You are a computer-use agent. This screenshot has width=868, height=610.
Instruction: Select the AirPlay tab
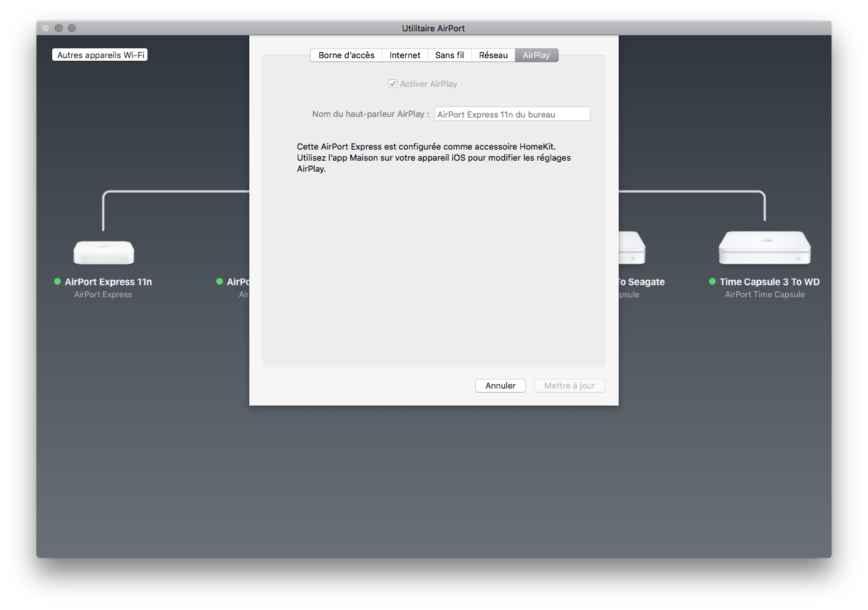click(x=536, y=56)
